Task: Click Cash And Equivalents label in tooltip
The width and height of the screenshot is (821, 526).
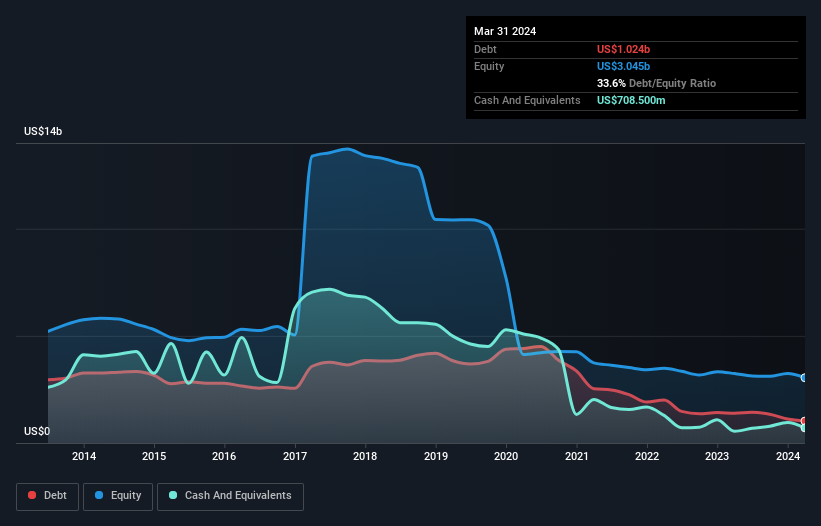Action: tap(527, 100)
